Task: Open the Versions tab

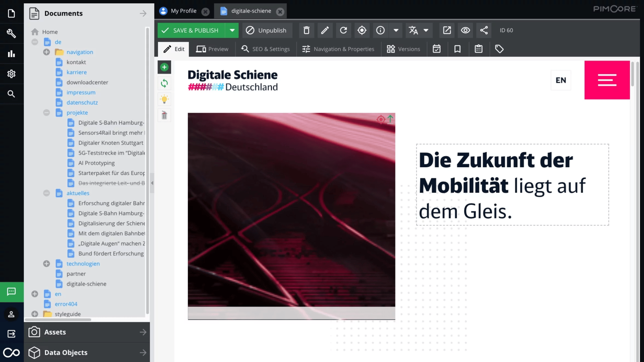Action: [x=403, y=49]
